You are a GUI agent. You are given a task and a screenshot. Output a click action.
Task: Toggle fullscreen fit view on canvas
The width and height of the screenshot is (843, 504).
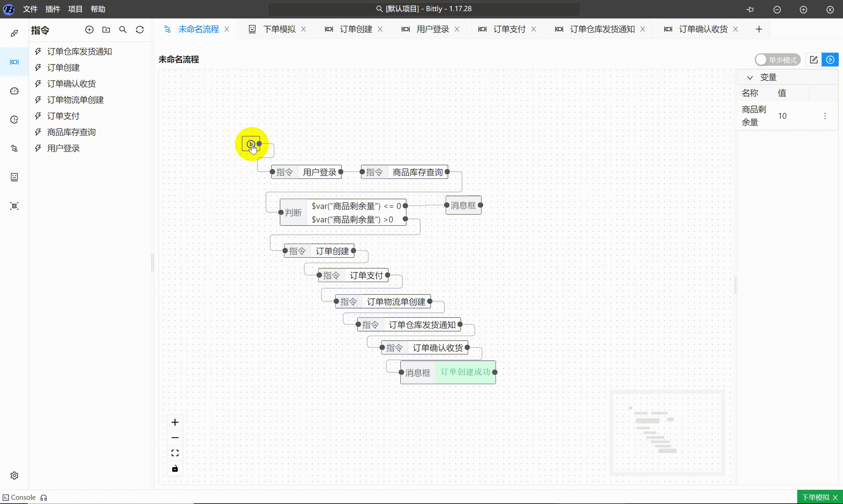tap(175, 452)
